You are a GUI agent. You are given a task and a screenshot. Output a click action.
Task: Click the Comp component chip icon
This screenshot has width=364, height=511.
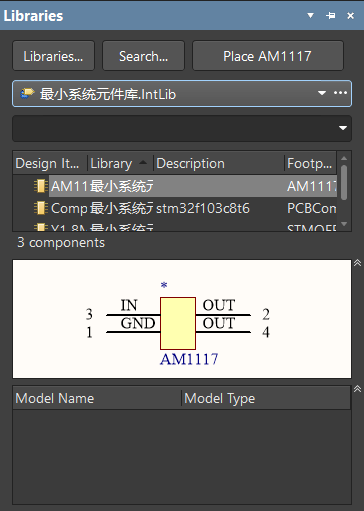tap(41, 208)
